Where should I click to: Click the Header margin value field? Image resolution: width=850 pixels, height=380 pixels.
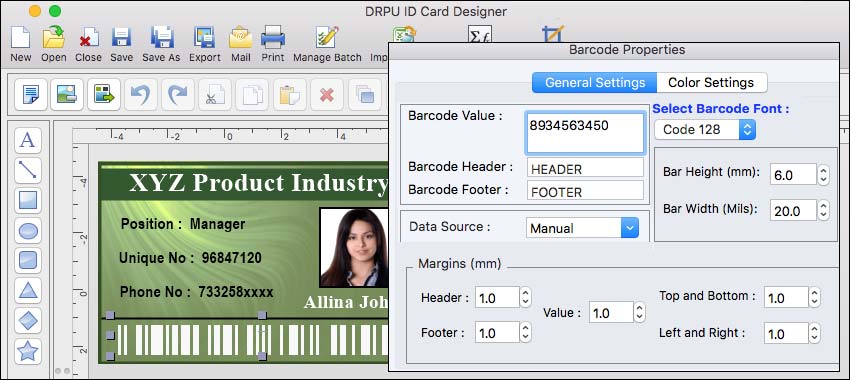click(x=497, y=298)
